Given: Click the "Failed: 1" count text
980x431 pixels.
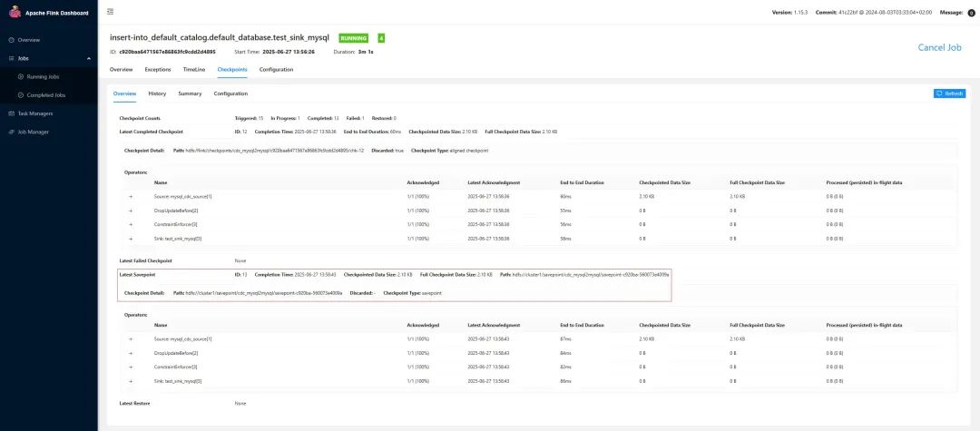Looking at the screenshot, I should click(x=355, y=118).
